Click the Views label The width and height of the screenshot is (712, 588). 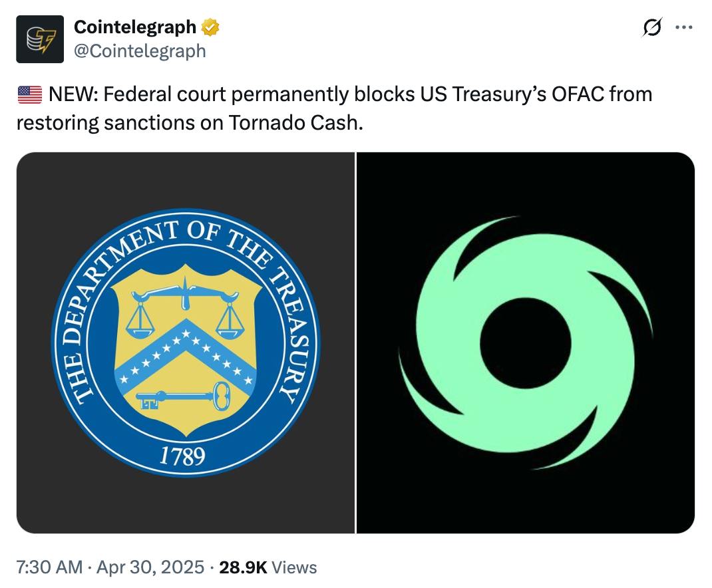pos(294,567)
